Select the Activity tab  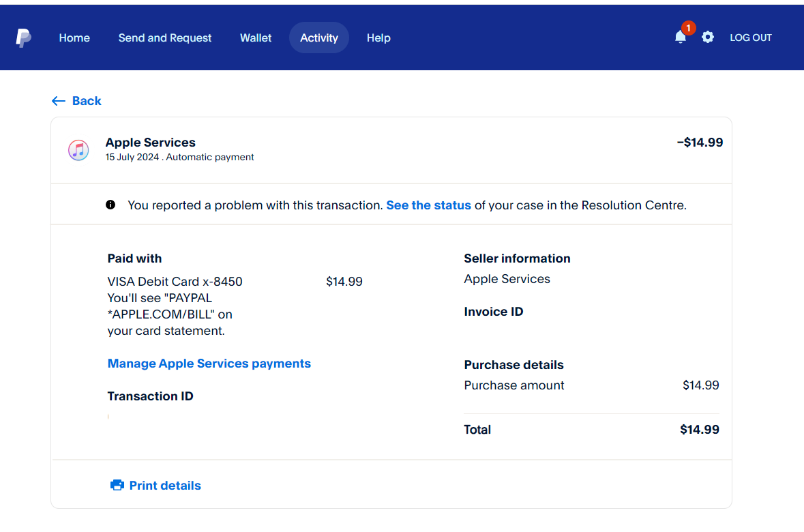tap(319, 38)
